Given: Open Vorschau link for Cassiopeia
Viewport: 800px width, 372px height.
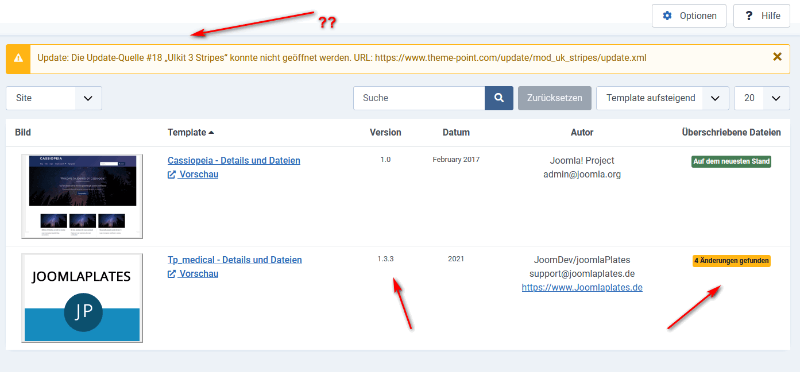Looking at the screenshot, I should [x=193, y=175].
